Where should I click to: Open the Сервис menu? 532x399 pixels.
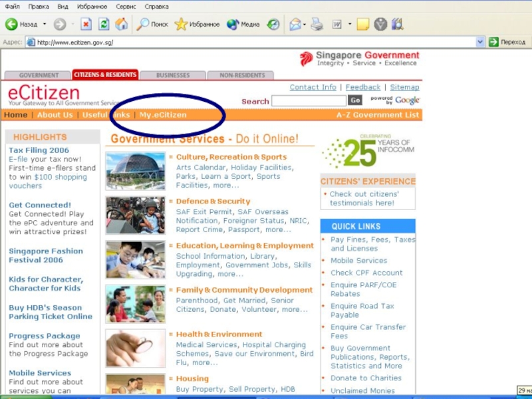click(x=126, y=7)
